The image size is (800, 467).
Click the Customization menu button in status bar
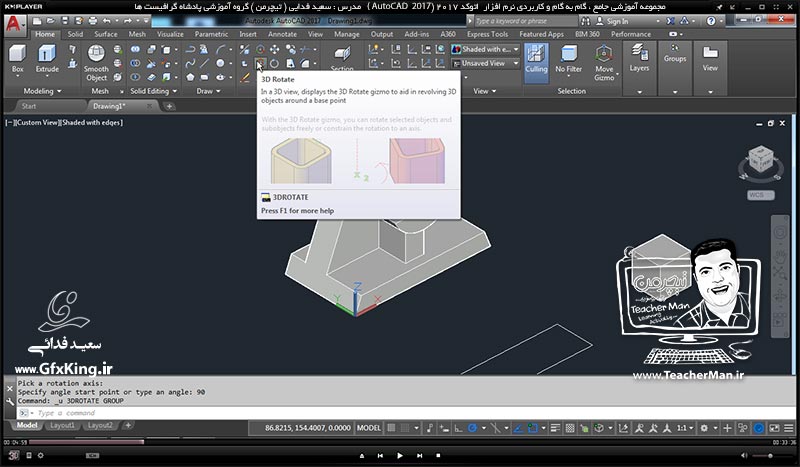[789, 428]
